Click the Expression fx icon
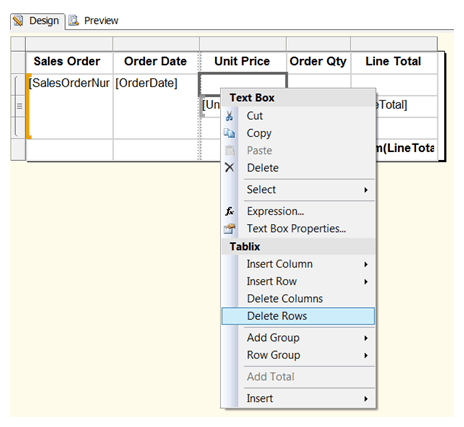 [x=229, y=211]
